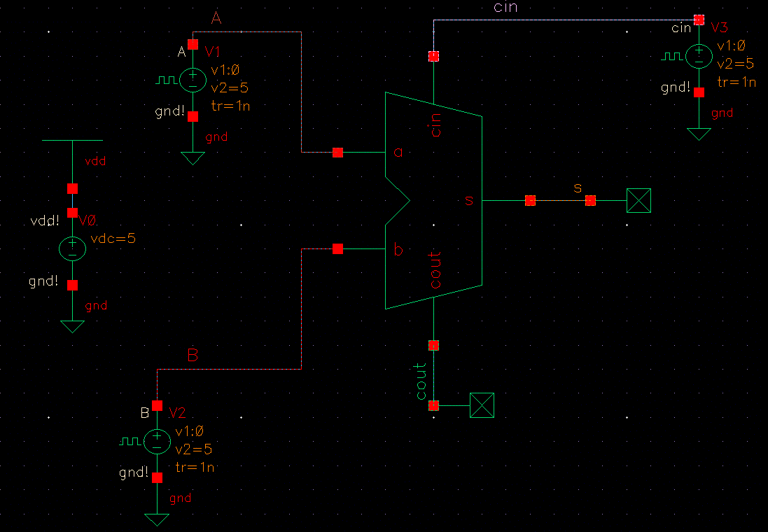This screenshot has height=532, width=768.
Task: Click V2 negative terminal labeled gnd!
Action: point(158,477)
